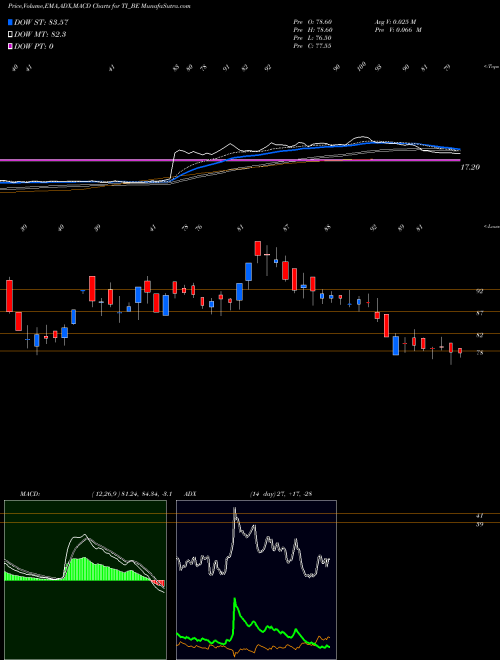Click the 47 ADX level label
Viewport: 500px width, 660px height.
click(x=479, y=516)
